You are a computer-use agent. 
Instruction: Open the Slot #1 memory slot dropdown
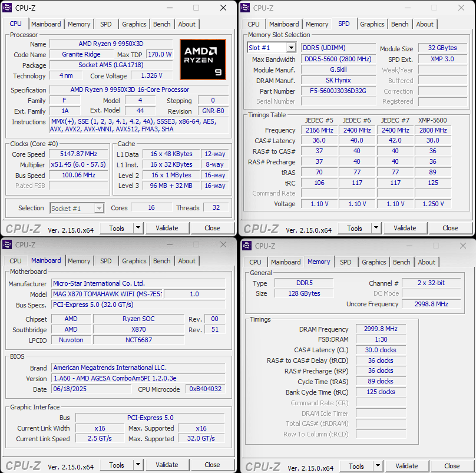tap(272, 48)
